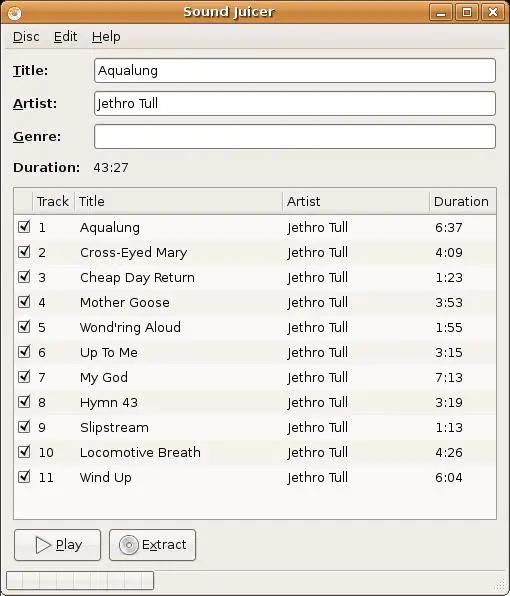Image resolution: width=510 pixels, height=596 pixels.
Task: Toggle the Locomotive Breath checkbox
Action: [24, 452]
